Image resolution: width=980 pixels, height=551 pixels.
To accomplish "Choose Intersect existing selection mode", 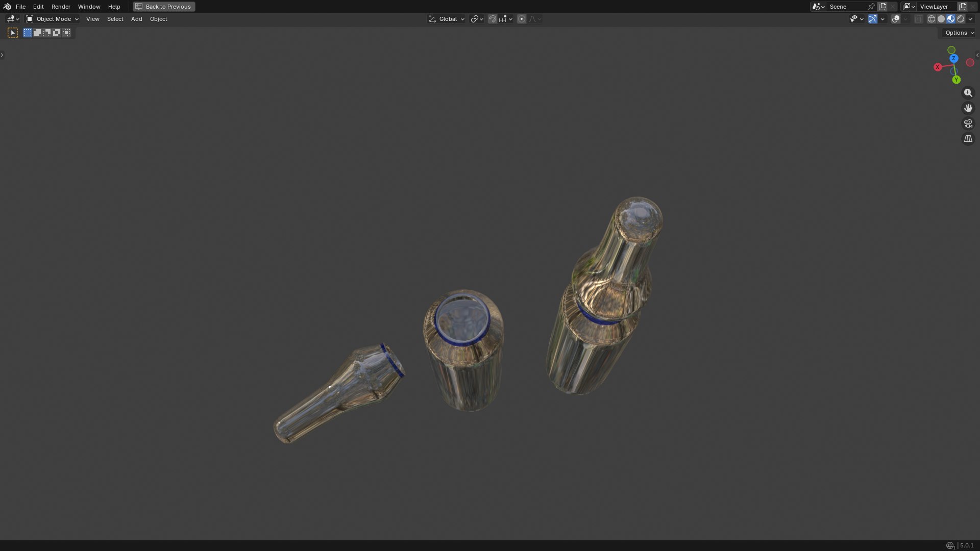I will (x=66, y=33).
